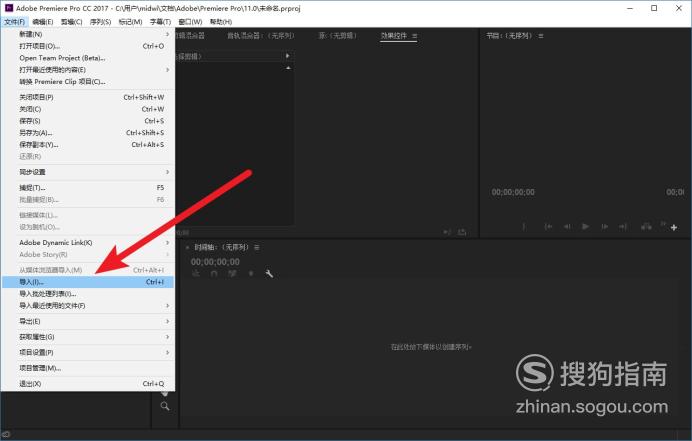Click the Adobe Premiere Pro title bar icon
The image size is (692, 441).
coord(9,8)
